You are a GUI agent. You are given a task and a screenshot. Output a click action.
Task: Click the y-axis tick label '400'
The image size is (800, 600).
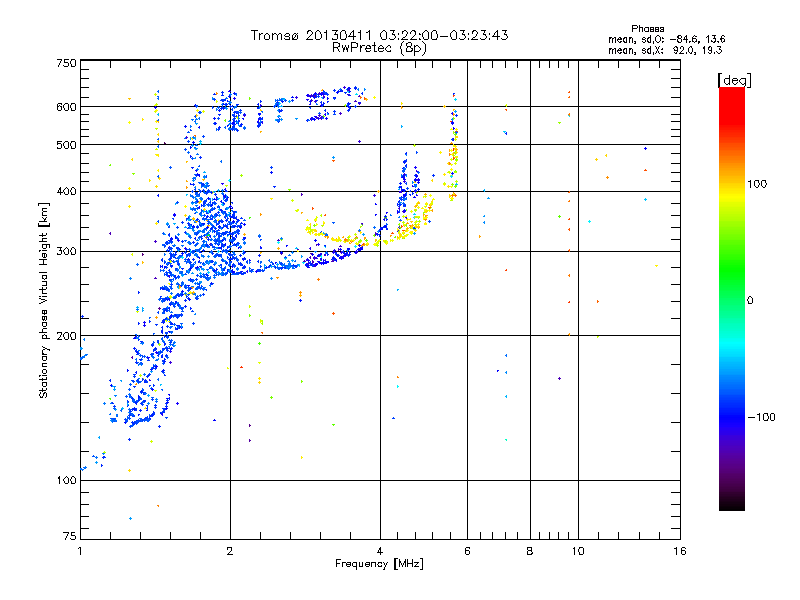coord(67,191)
